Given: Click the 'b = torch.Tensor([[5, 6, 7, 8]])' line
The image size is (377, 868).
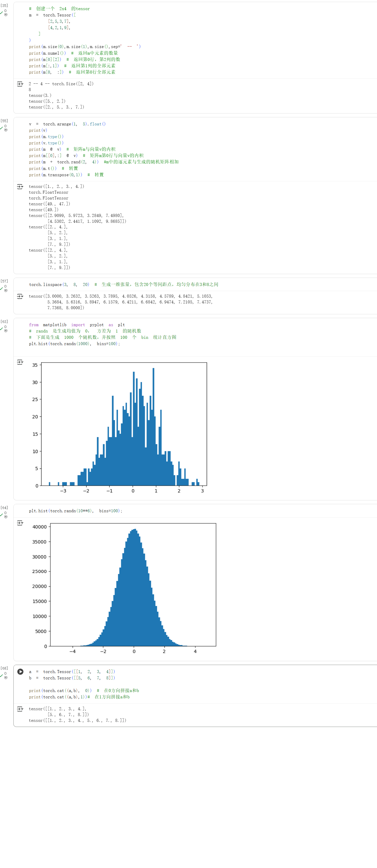Looking at the screenshot, I should pyautogui.click(x=72, y=678).
